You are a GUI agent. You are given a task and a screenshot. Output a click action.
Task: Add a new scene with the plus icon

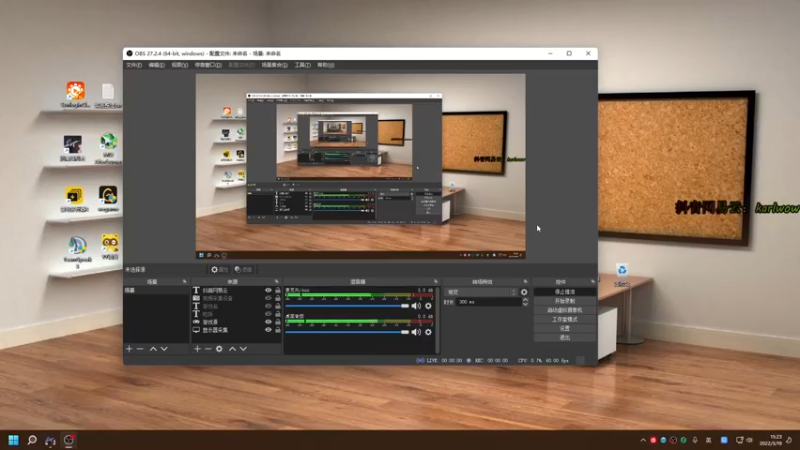pyautogui.click(x=129, y=349)
